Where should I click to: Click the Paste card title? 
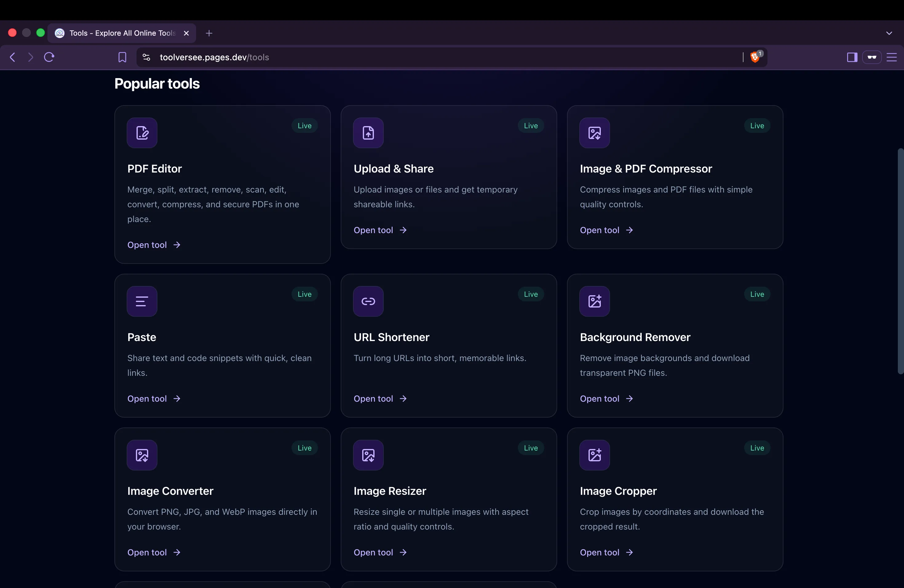point(142,337)
